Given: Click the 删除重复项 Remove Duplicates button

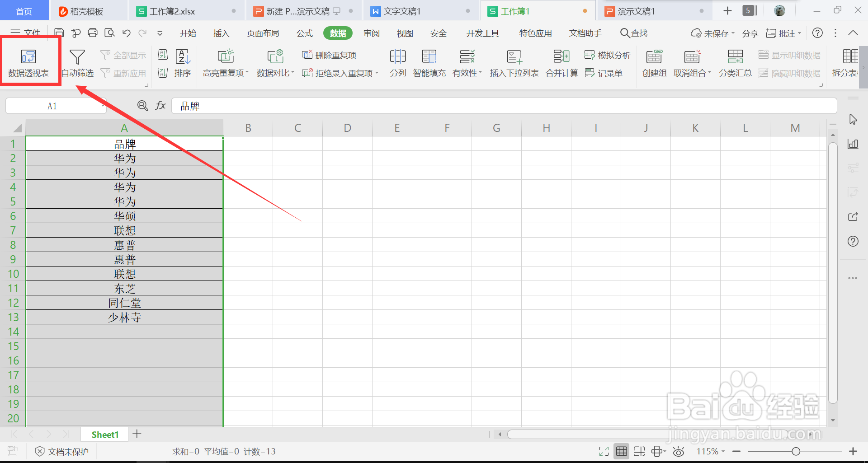Looking at the screenshot, I should [x=329, y=55].
